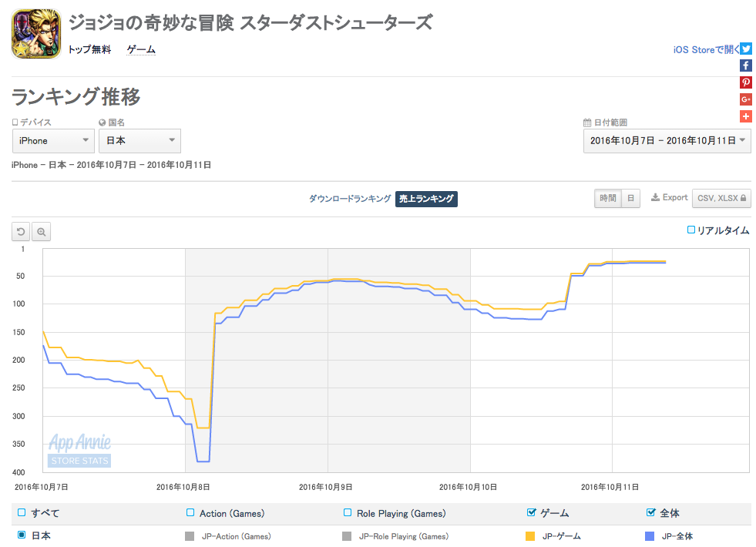Click the JoJo app icon thumbnail
The width and height of the screenshot is (756, 547).
[37, 34]
